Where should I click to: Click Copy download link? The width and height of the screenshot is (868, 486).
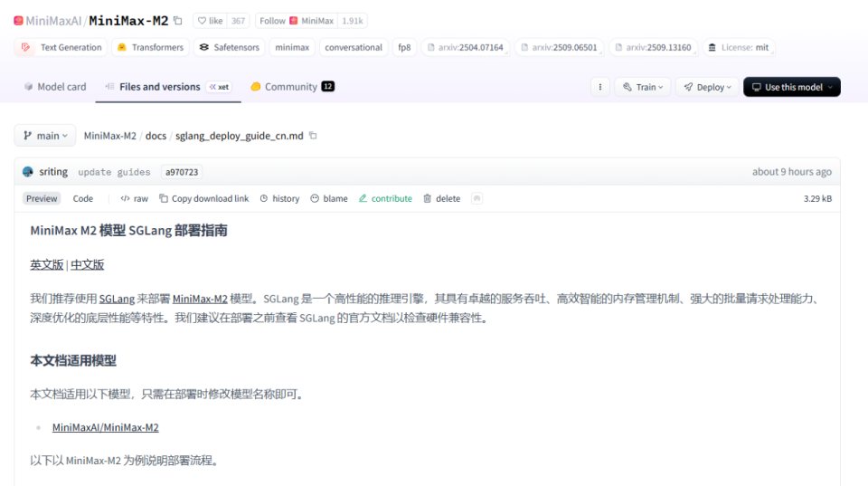tap(204, 198)
